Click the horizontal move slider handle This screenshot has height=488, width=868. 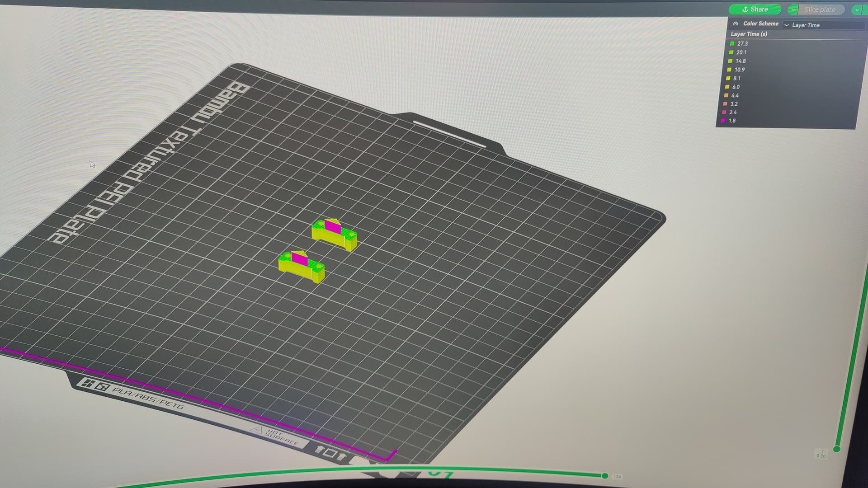604,475
